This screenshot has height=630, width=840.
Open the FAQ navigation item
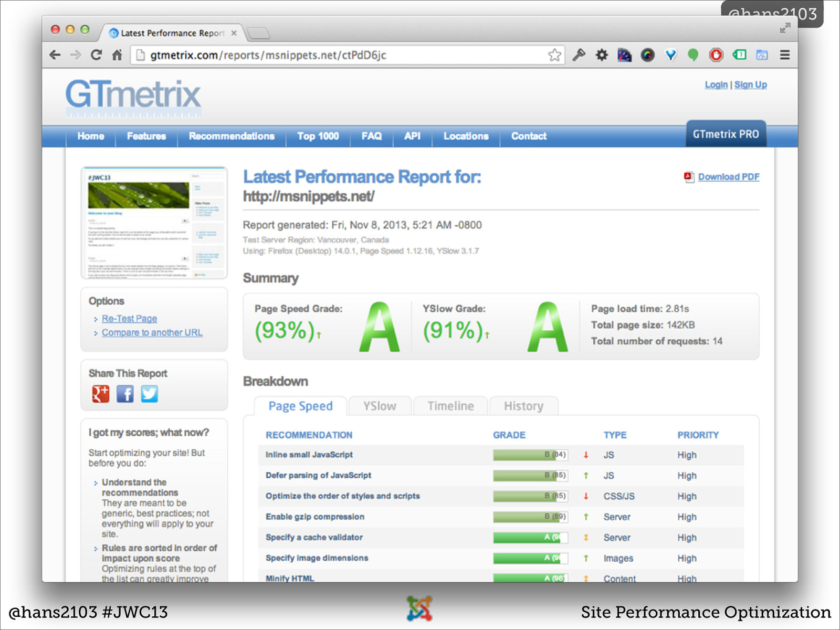[x=372, y=136]
